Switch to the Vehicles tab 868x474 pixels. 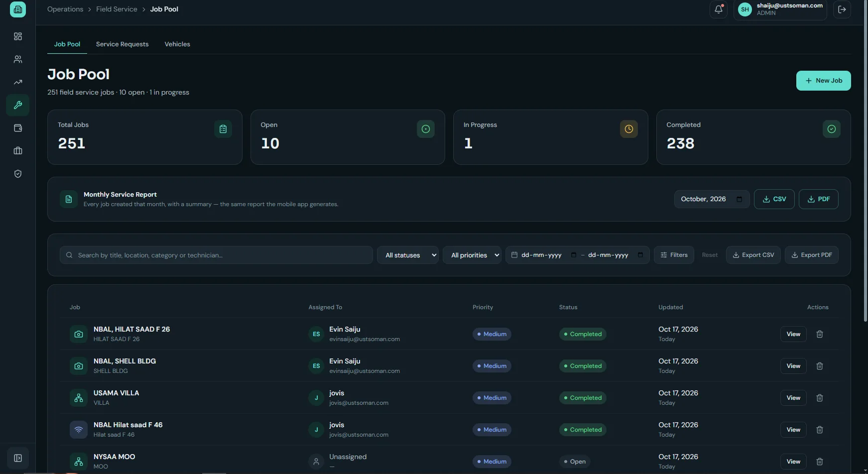[x=177, y=44]
